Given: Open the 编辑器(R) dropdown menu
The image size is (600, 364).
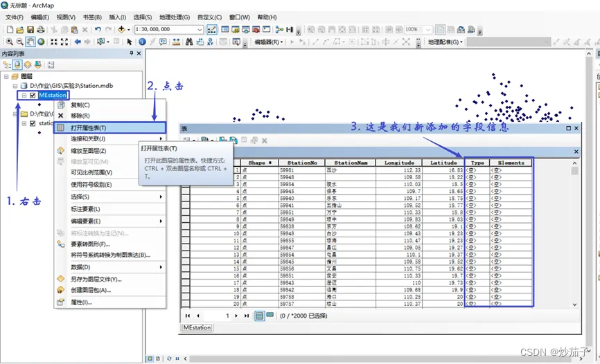Looking at the screenshot, I should tap(269, 42).
